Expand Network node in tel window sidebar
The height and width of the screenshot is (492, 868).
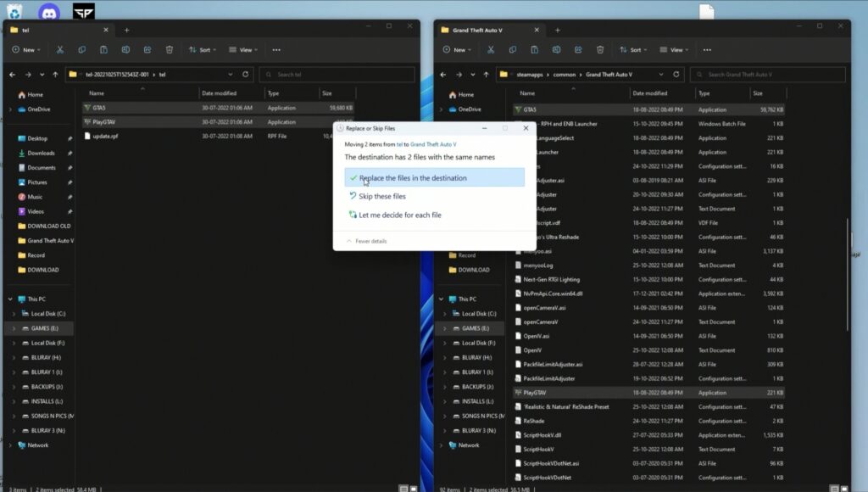(10, 445)
